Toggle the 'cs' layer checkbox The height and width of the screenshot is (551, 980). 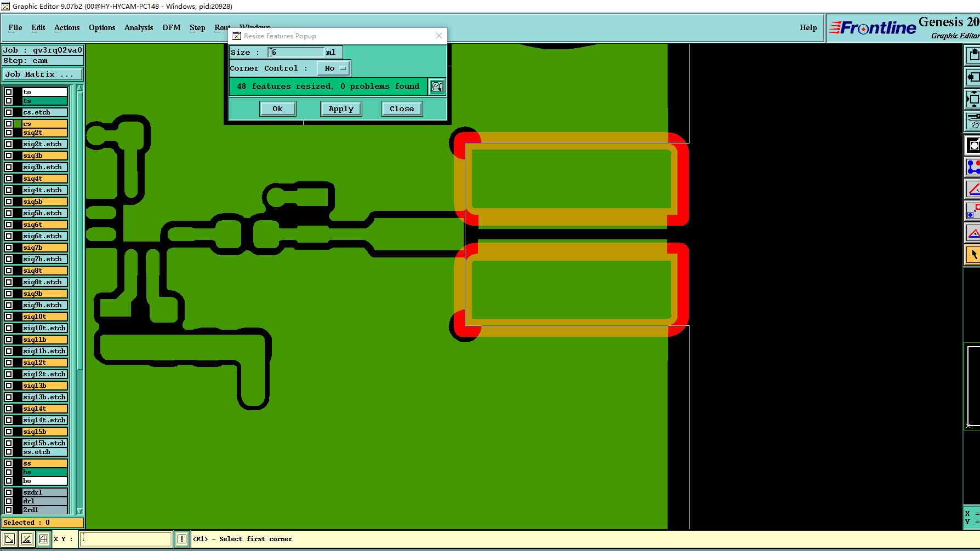(9, 124)
